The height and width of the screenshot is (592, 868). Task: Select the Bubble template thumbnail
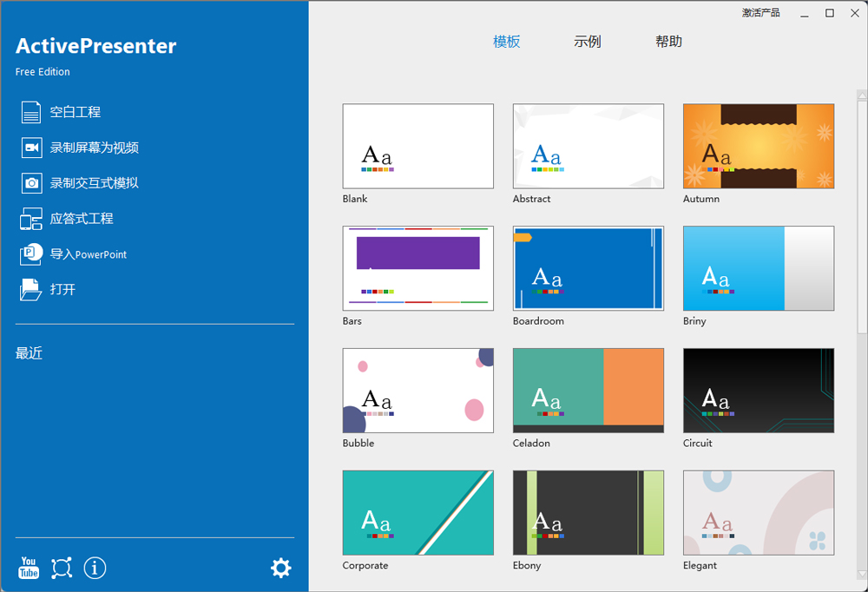pyautogui.click(x=418, y=391)
